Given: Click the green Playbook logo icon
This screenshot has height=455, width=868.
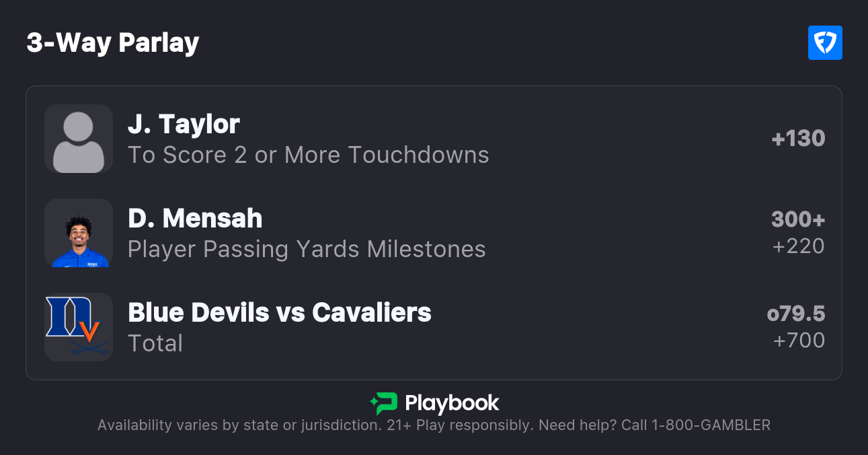Looking at the screenshot, I should [384, 403].
